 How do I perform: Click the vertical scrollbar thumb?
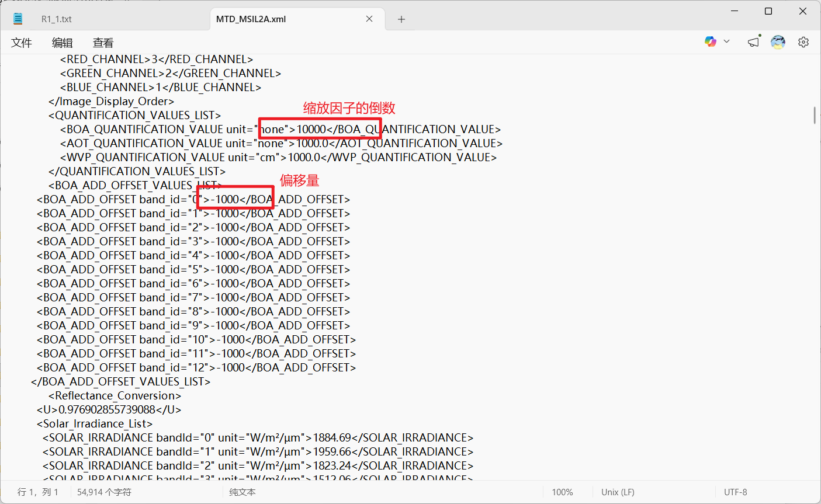[815, 115]
